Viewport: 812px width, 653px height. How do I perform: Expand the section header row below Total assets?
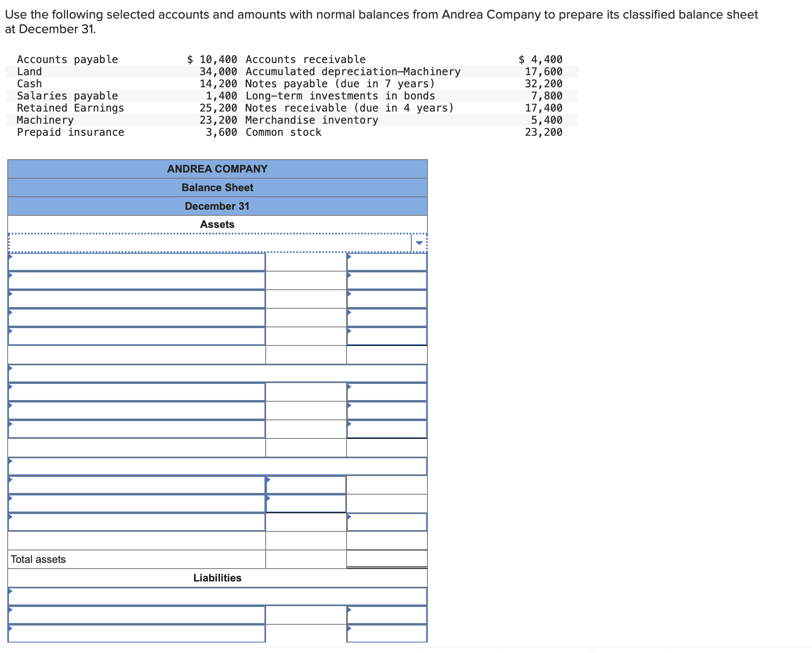[218, 578]
